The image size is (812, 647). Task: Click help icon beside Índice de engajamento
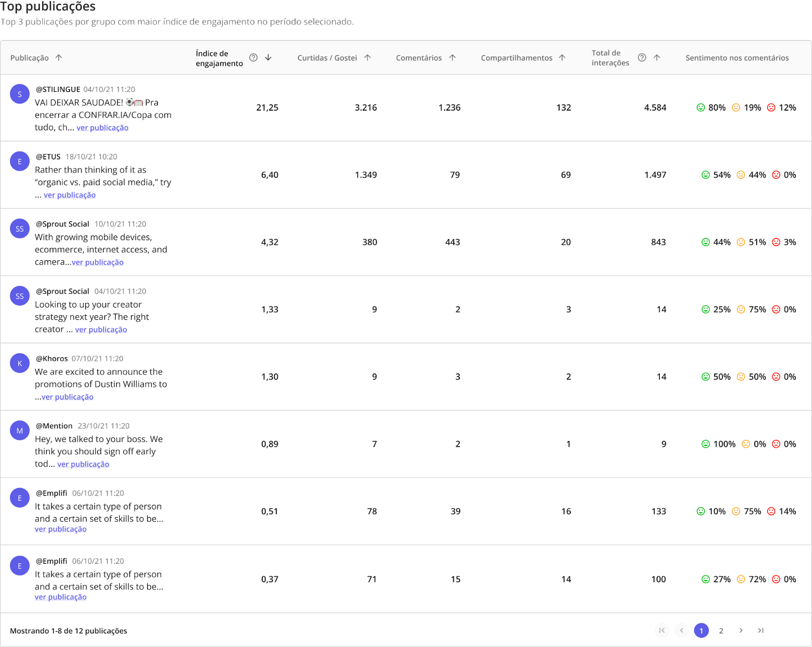point(253,58)
